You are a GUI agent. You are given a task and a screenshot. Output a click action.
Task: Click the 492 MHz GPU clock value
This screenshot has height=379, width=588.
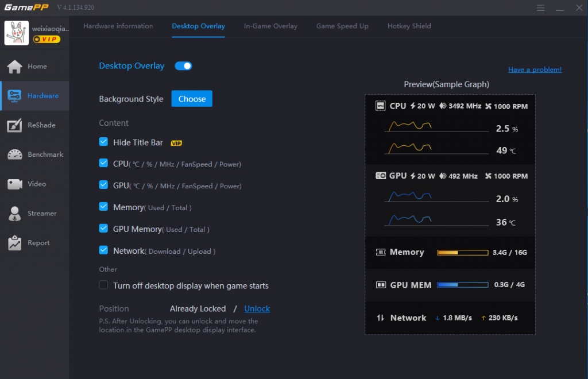pos(463,176)
